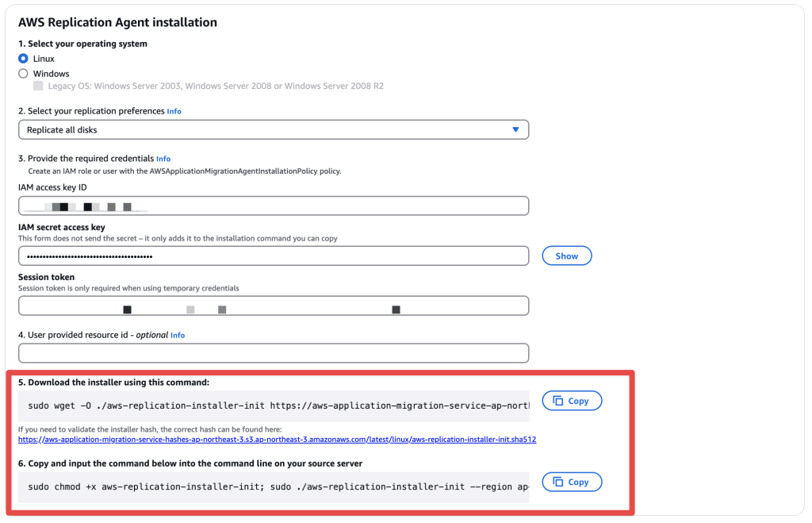Select the sudo chmod command text box
Viewport: 812px width, 523px height.
(274, 487)
